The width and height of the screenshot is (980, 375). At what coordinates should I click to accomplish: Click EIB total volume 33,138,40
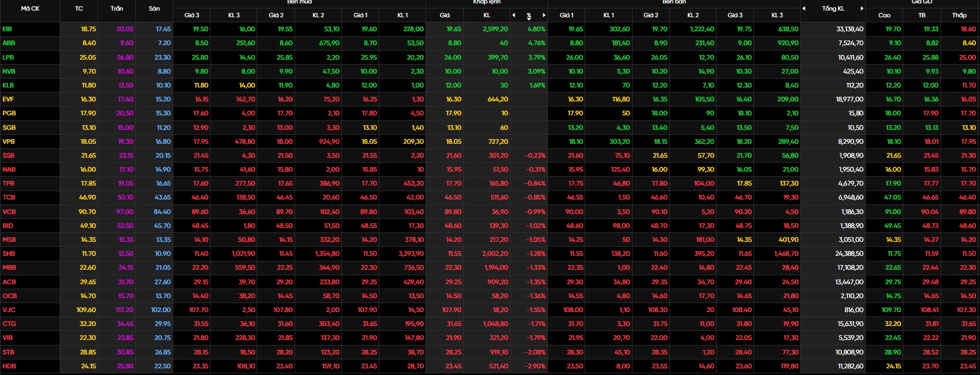pos(850,29)
